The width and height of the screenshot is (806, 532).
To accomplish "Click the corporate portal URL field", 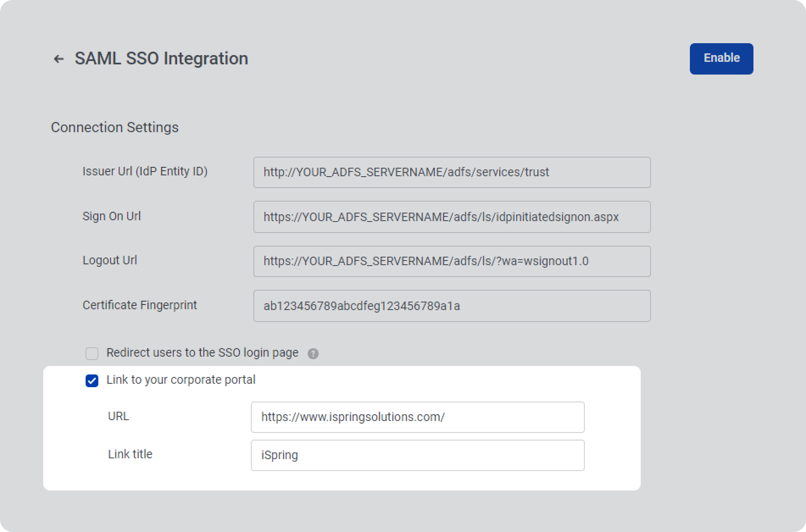I will 417,417.
